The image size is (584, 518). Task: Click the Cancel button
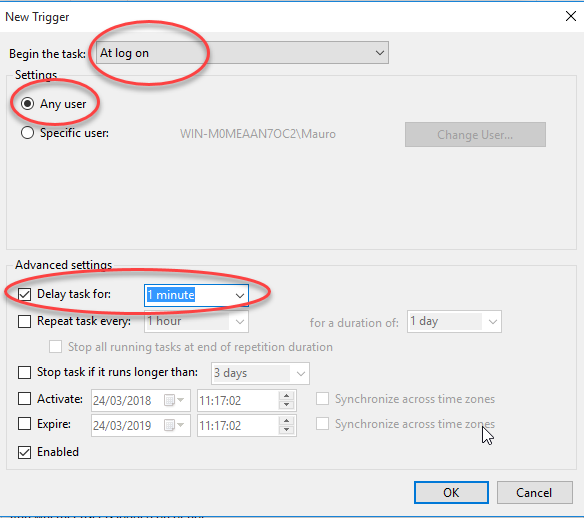(x=534, y=493)
